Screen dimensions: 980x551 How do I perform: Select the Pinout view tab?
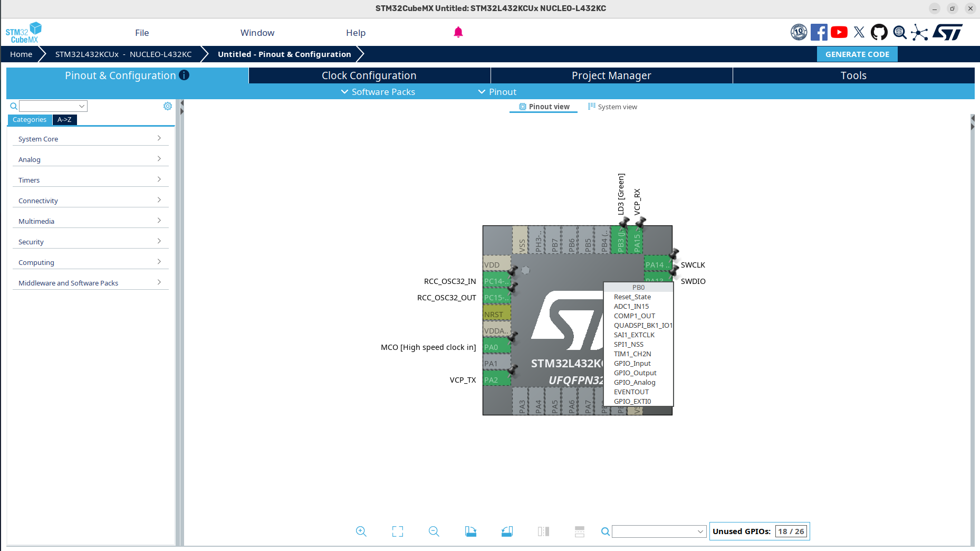[x=544, y=107]
